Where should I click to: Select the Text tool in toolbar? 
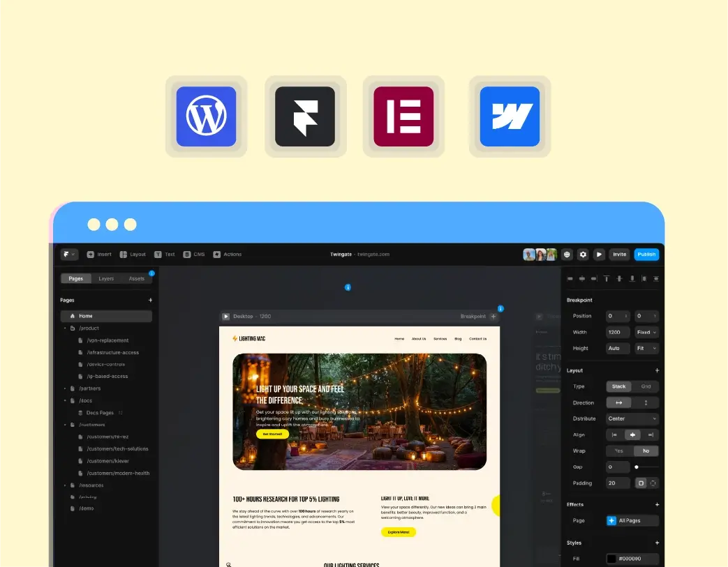(x=164, y=255)
